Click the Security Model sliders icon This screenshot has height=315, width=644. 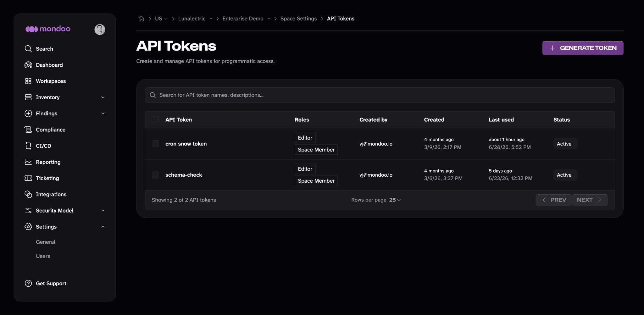[x=28, y=211]
